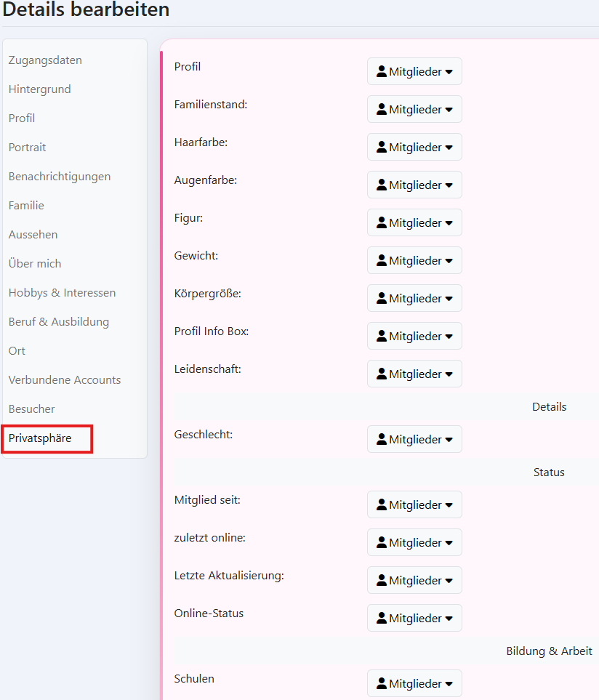Open the Verbundene Accounts section
Image resolution: width=599 pixels, height=700 pixels.
point(64,379)
